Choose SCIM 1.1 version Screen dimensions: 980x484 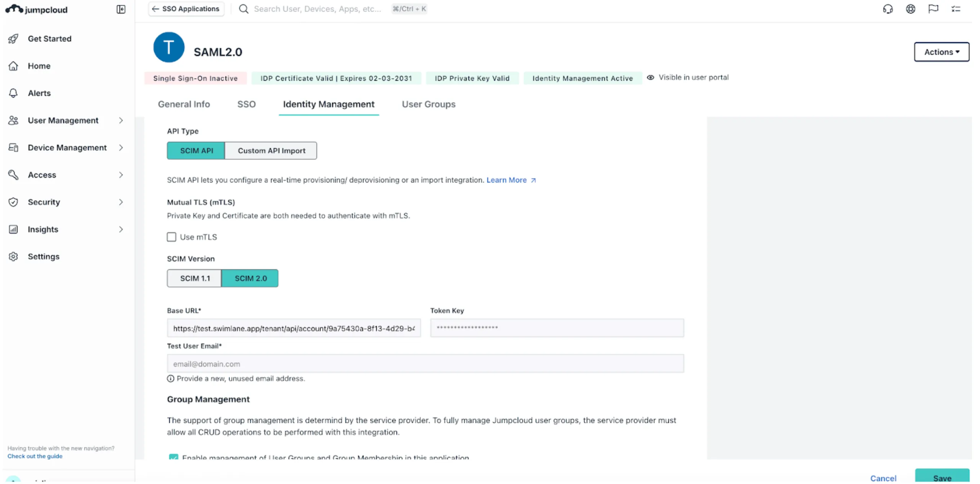194,278
